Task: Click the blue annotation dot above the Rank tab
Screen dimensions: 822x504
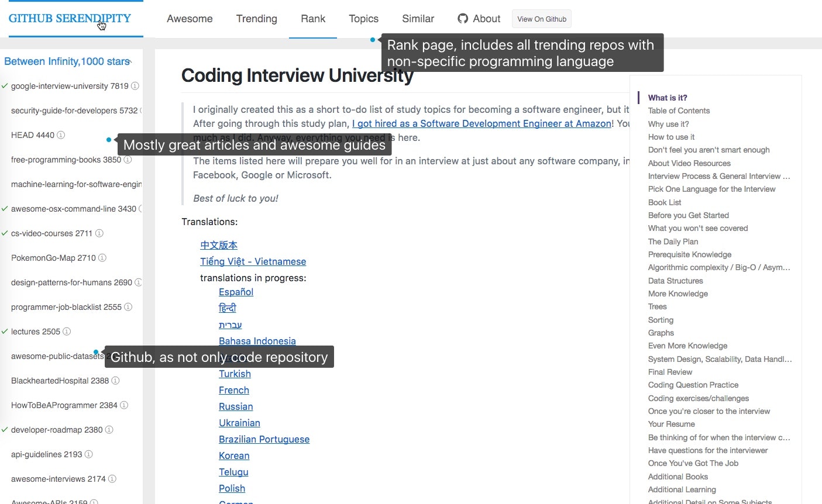Action: [373, 40]
